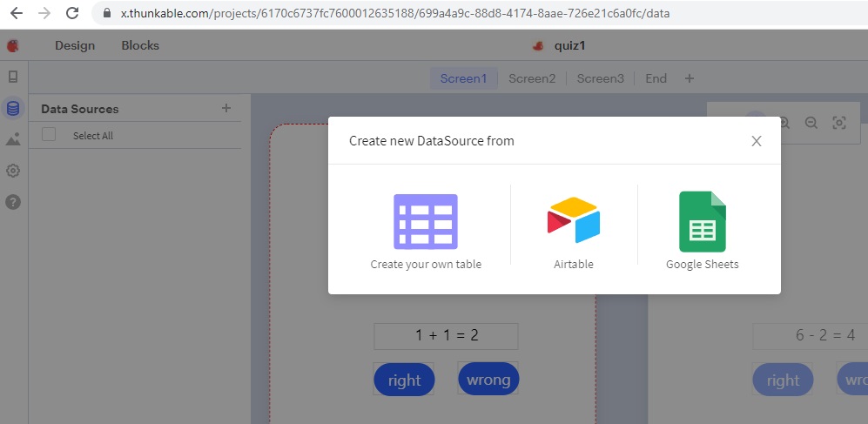Click the padlock icon in the address bar
The height and width of the screenshot is (424, 868).
(x=107, y=13)
